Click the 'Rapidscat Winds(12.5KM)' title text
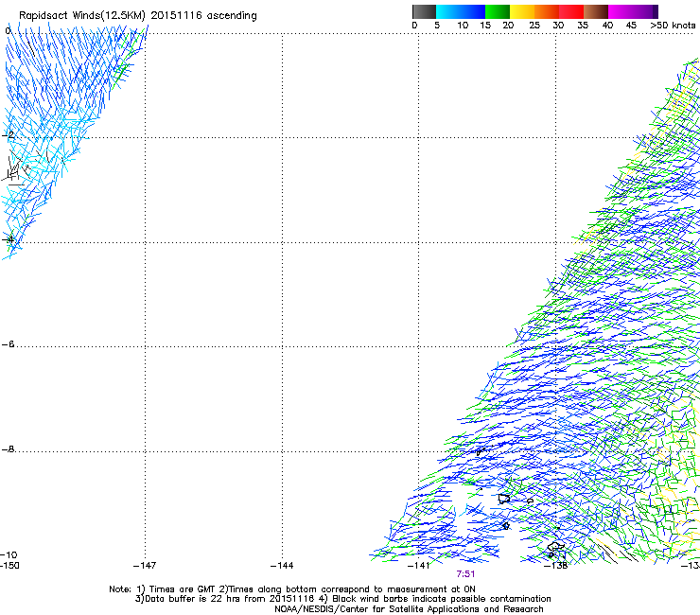700x615 pixels. click(82, 16)
